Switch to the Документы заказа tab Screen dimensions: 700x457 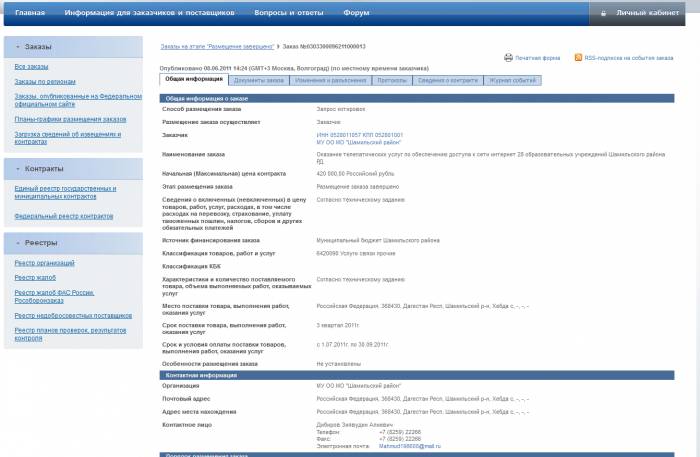259,79
